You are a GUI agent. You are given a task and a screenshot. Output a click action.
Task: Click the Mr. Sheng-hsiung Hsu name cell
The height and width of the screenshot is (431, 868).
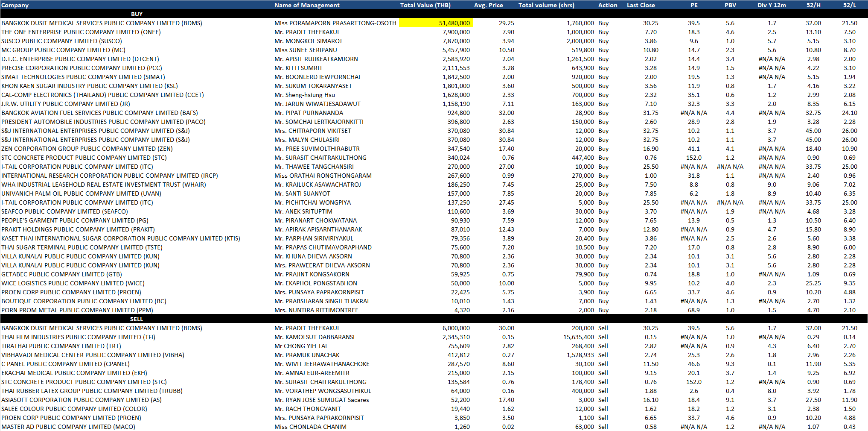pyautogui.click(x=305, y=95)
